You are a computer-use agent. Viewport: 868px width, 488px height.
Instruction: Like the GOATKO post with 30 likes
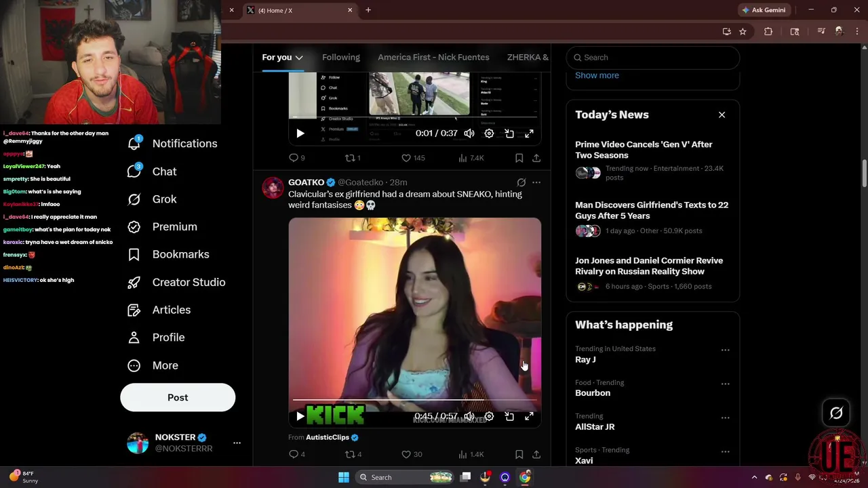pyautogui.click(x=412, y=454)
